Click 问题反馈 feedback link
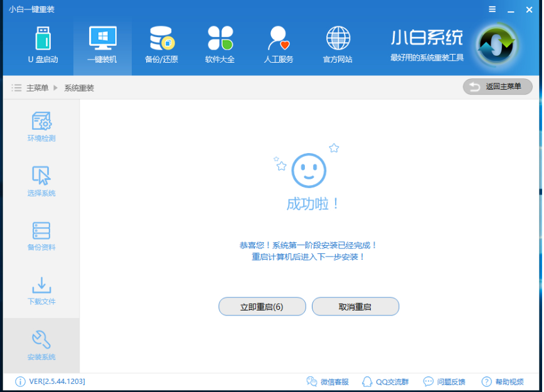This screenshot has height=392, width=544. [x=444, y=381]
